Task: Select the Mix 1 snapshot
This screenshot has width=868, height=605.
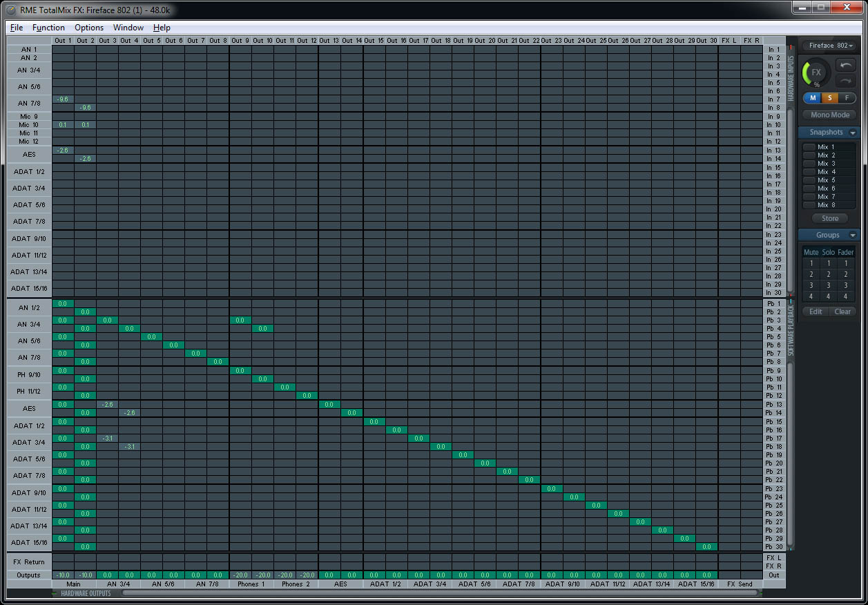Action: (x=826, y=147)
